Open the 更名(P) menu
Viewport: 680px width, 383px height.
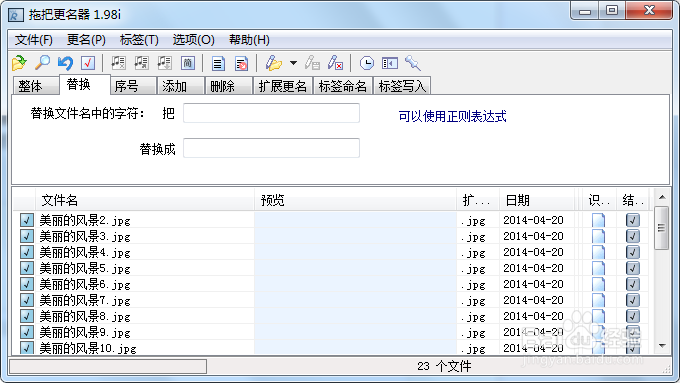coord(86,40)
